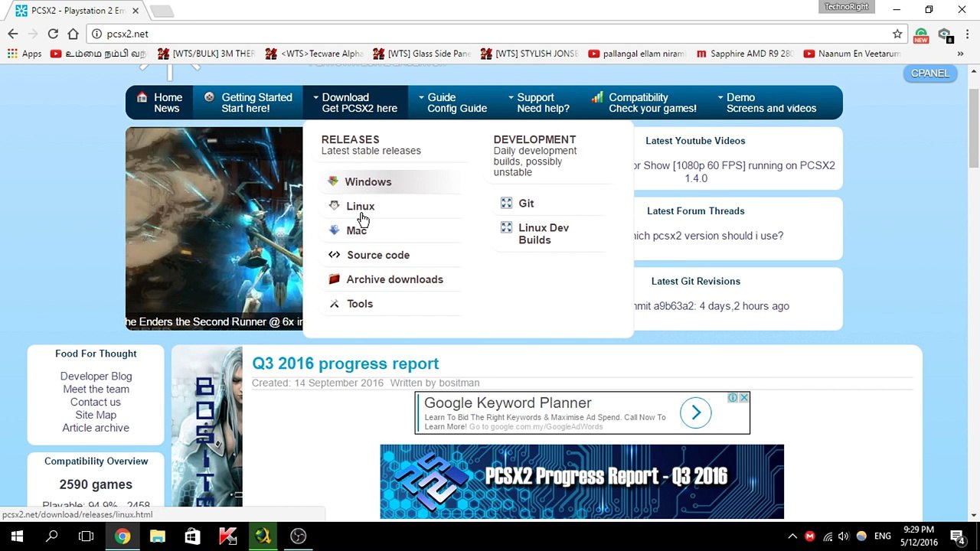The width and height of the screenshot is (980, 551).
Task: Open Getting Started Start here item
Action: pyautogui.click(x=249, y=103)
